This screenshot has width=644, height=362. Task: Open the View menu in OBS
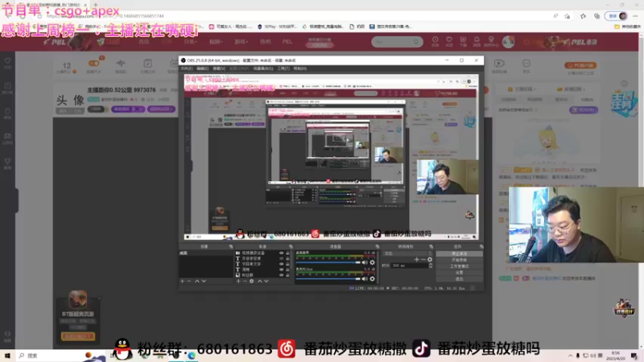[219, 68]
